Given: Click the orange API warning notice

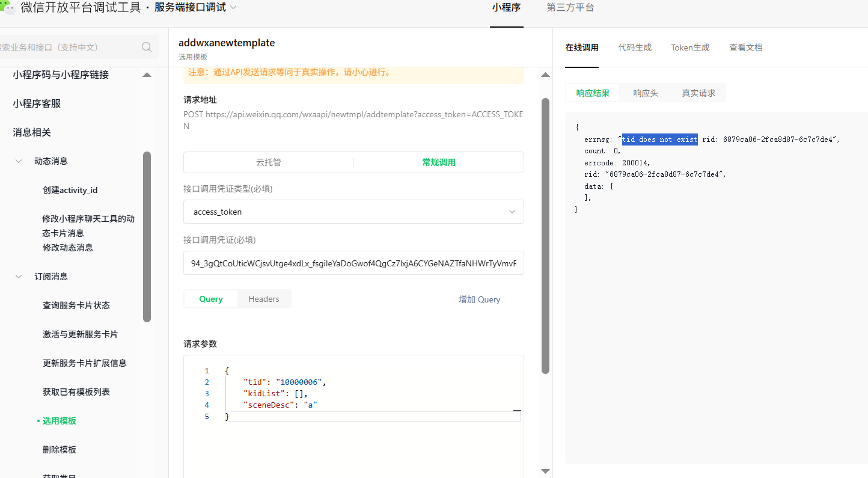Looking at the screenshot, I should [x=353, y=73].
